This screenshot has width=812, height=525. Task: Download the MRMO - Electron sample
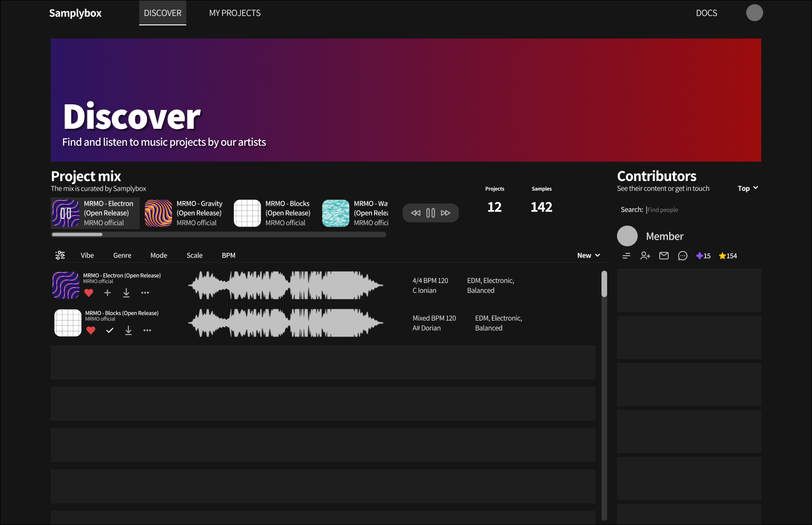click(x=126, y=292)
